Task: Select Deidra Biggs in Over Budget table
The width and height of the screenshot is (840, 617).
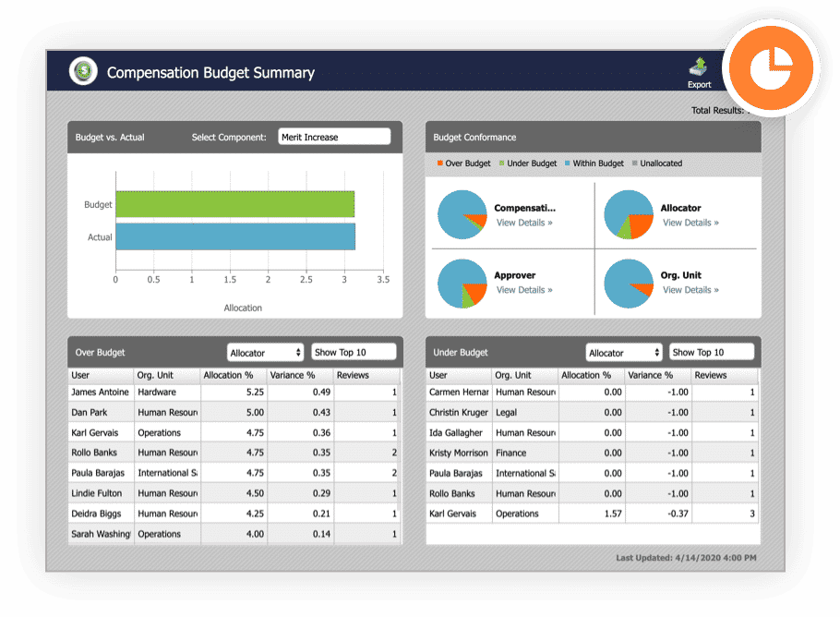Action: click(x=96, y=514)
